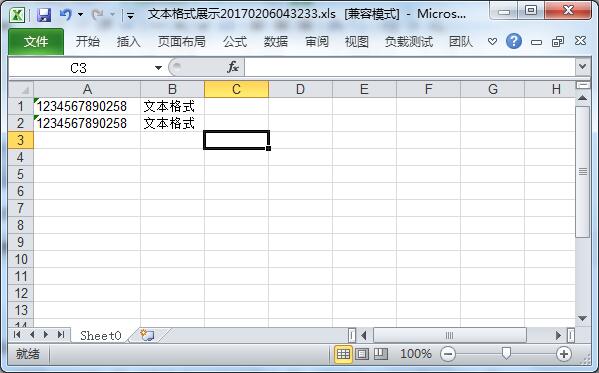
Task: Select column B header
Action: [x=172, y=89]
